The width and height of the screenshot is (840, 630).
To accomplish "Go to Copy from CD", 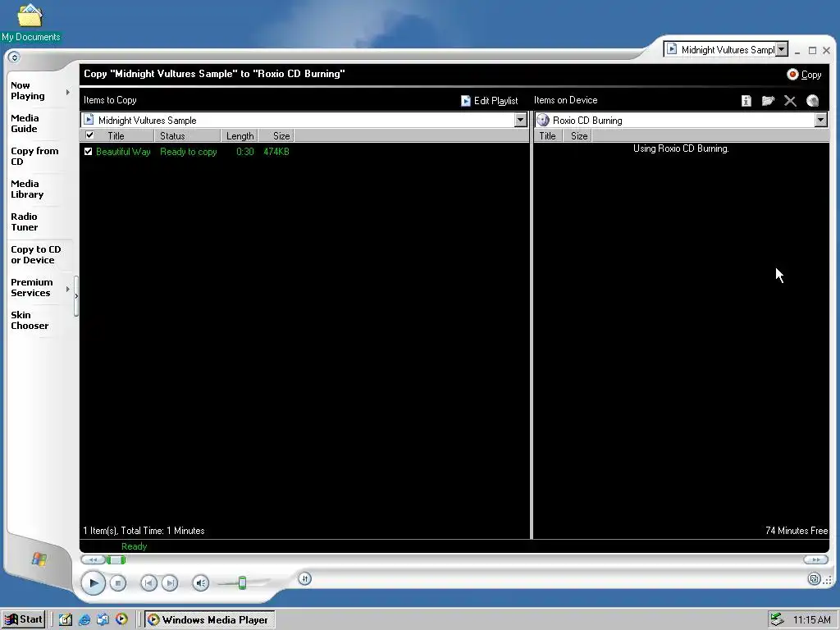I will pyautogui.click(x=34, y=156).
